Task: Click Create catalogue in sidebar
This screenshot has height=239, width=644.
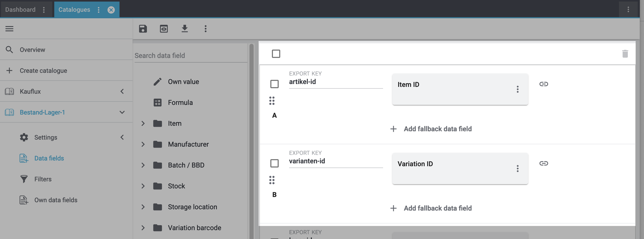Action: pos(43,71)
